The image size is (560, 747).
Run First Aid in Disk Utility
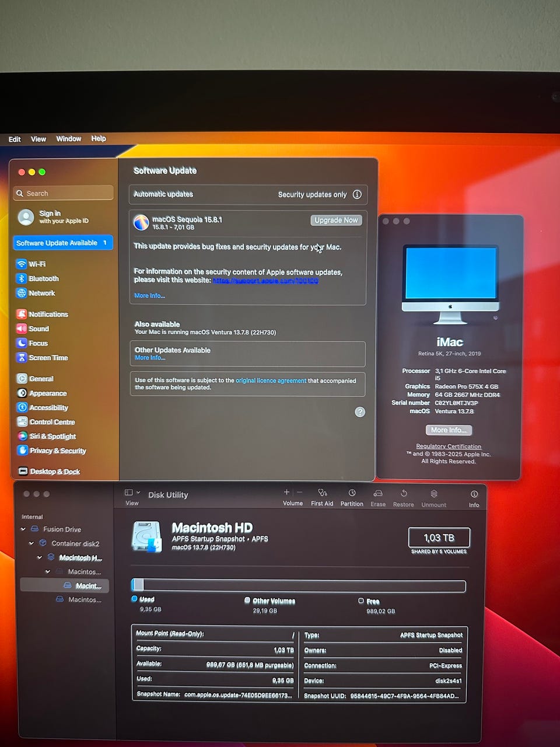(x=322, y=497)
